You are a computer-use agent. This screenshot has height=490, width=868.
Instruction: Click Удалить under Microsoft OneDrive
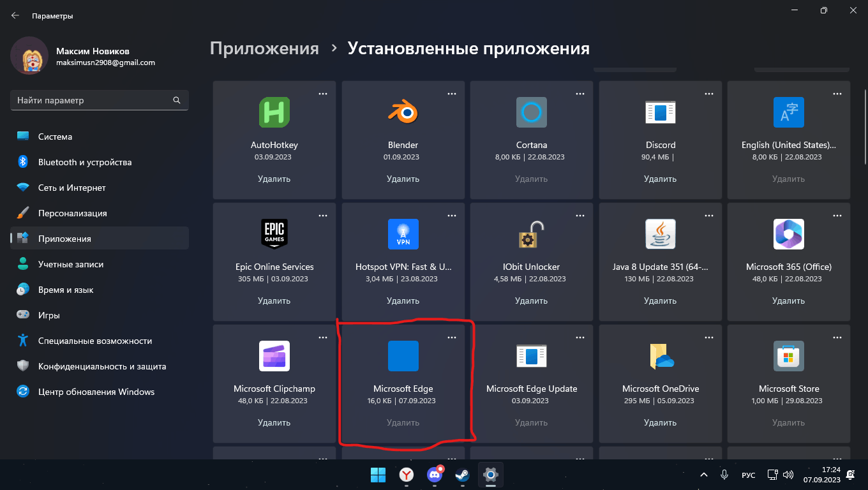tap(661, 422)
